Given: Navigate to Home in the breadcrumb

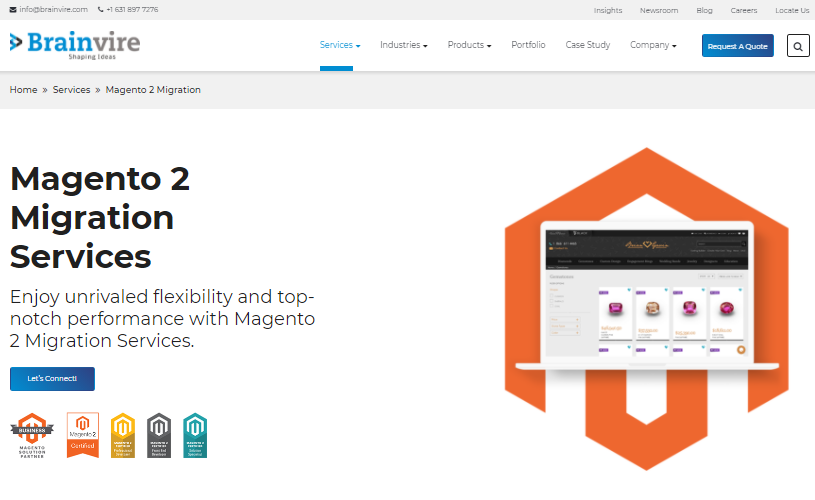Looking at the screenshot, I should pyautogui.click(x=23, y=90).
